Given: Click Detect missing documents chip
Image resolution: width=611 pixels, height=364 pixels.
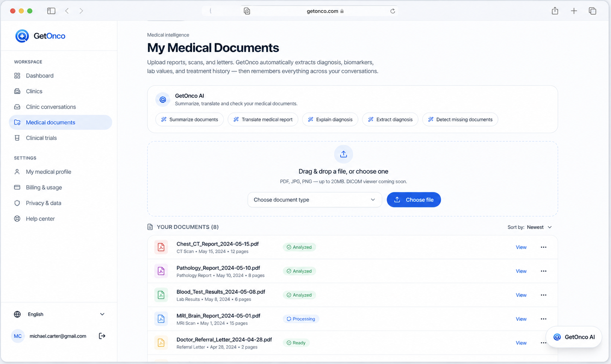Looking at the screenshot, I should coord(460,120).
